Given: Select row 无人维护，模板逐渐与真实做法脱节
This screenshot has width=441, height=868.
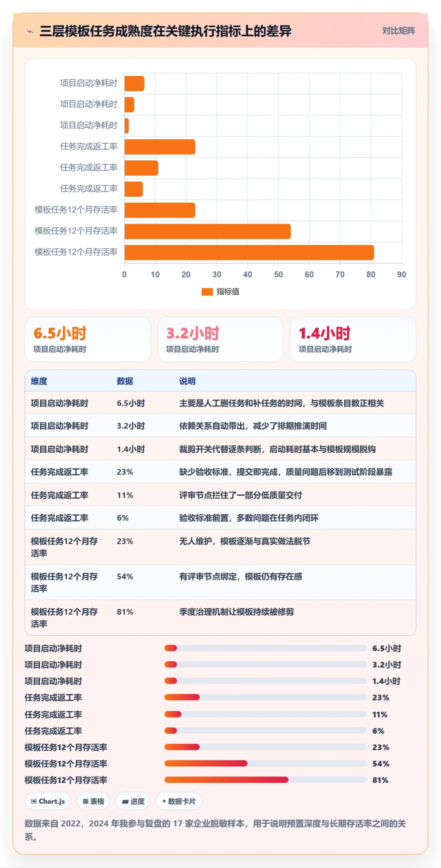Looking at the screenshot, I should tap(220, 547).
